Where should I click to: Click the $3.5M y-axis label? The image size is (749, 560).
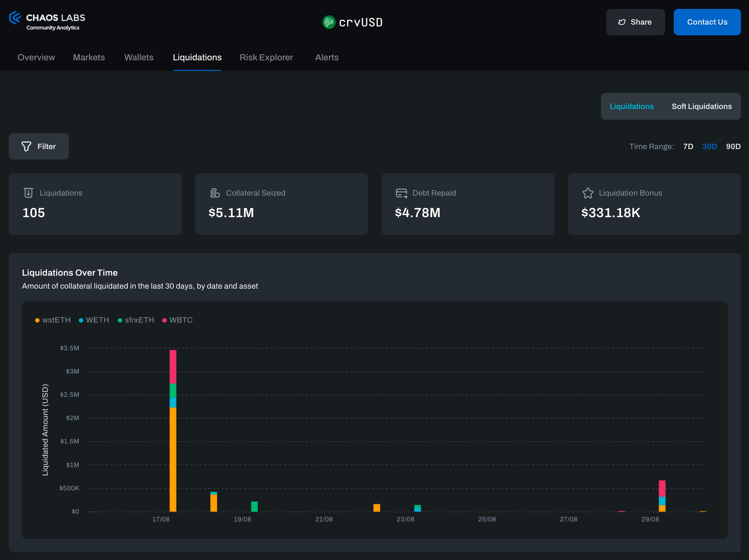click(x=70, y=348)
